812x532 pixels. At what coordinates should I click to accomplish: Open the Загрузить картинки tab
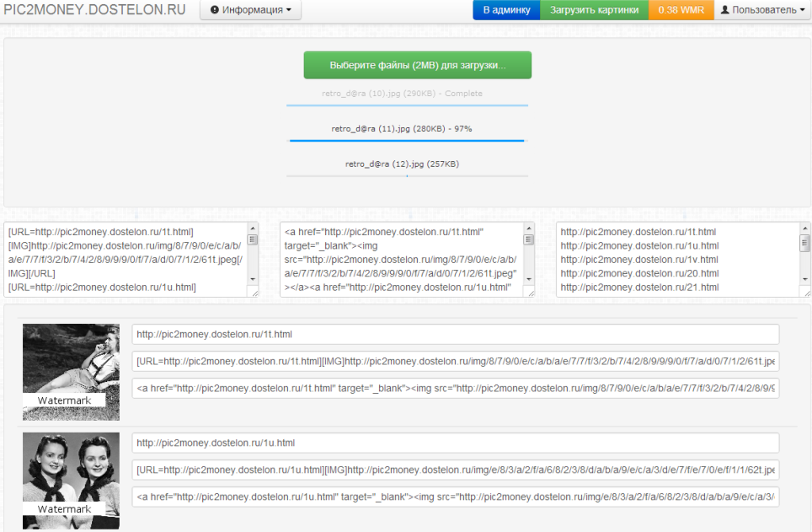(594, 10)
